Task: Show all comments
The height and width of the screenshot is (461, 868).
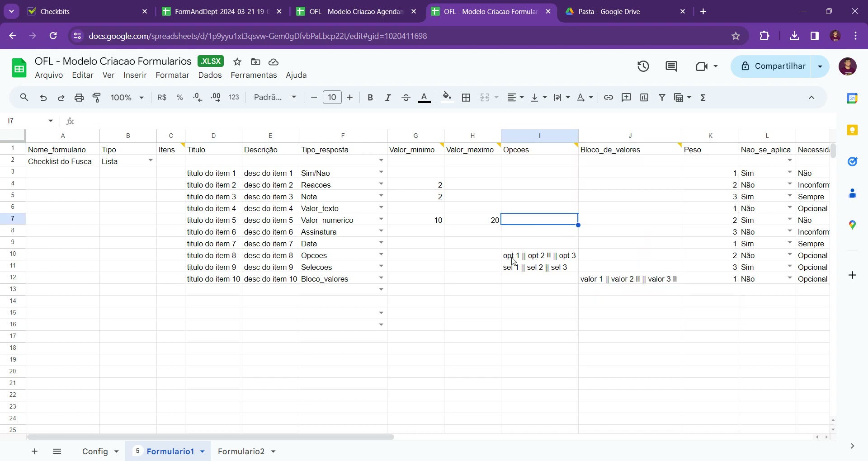Action: coord(671,66)
